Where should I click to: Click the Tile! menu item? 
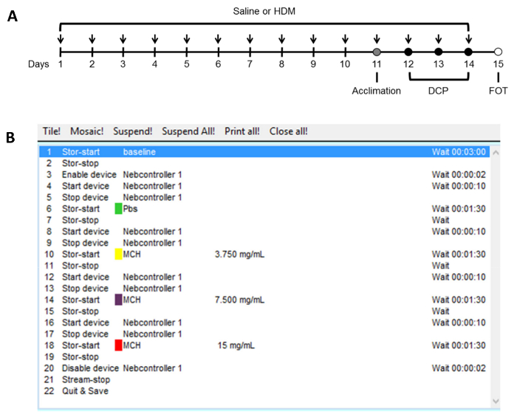pyautogui.click(x=52, y=131)
